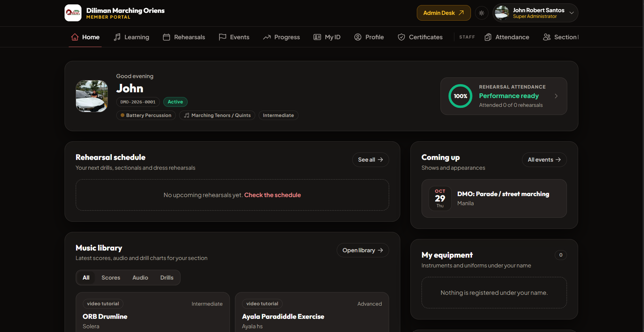Open the Certificates tab label
Screen dimensions: 644x332
(x=426, y=37)
